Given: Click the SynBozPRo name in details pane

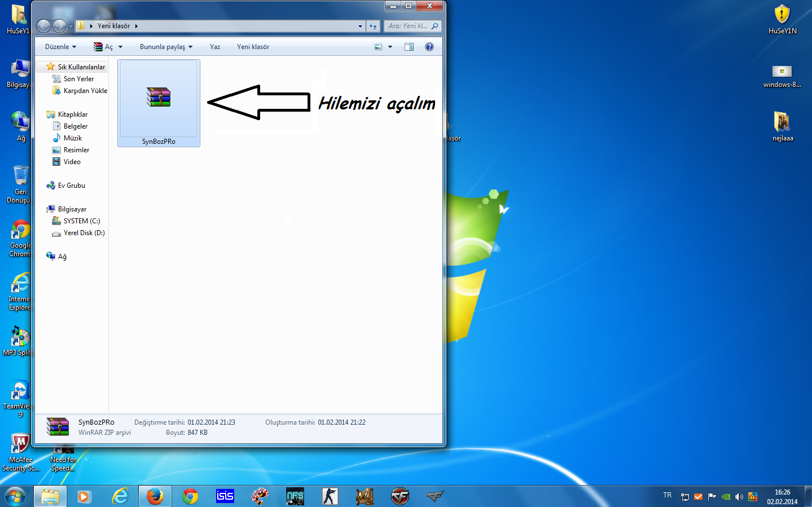Looking at the screenshot, I should (96, 422).
